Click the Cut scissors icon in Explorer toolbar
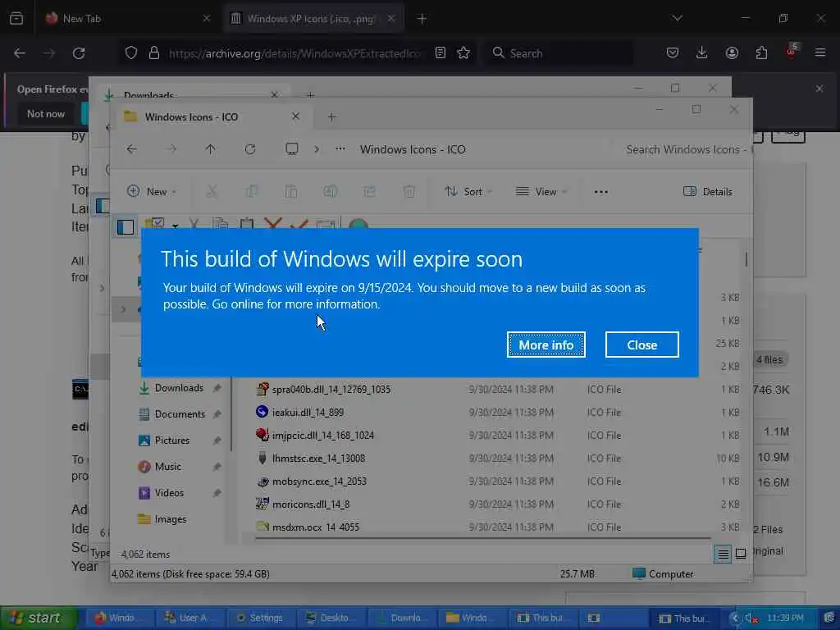 point(212,191)
